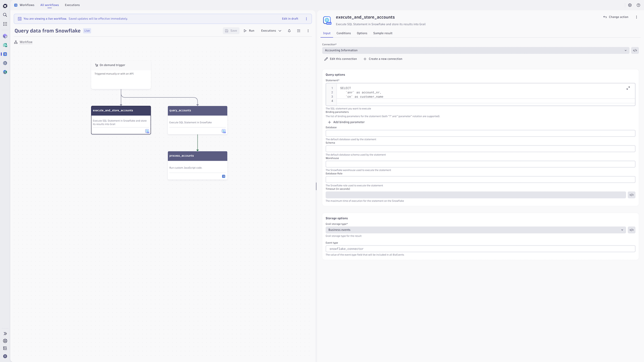Image resolution: width=644 pixels, height=362 pixels.
Task: Switch to the Sample result tab
Action: point(383,33)
